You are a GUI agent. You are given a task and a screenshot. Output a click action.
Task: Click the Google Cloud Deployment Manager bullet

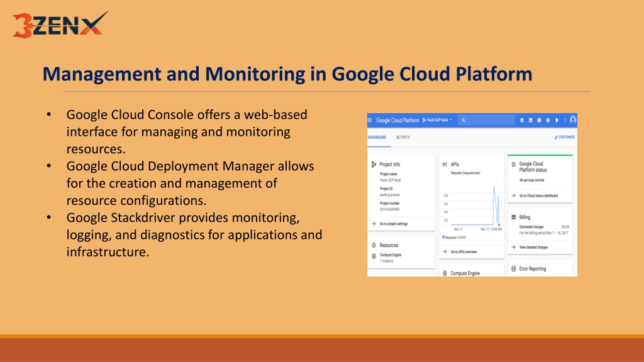(190, 183)
